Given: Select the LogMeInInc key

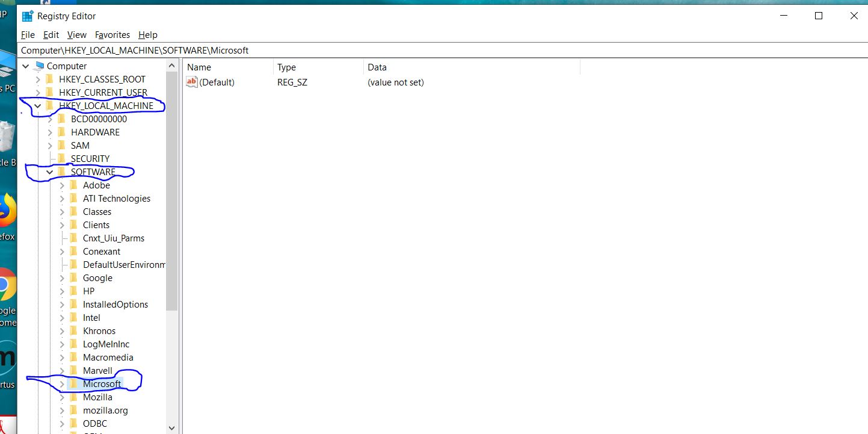Looking at the screenshot, I should (x=106, y=344).
